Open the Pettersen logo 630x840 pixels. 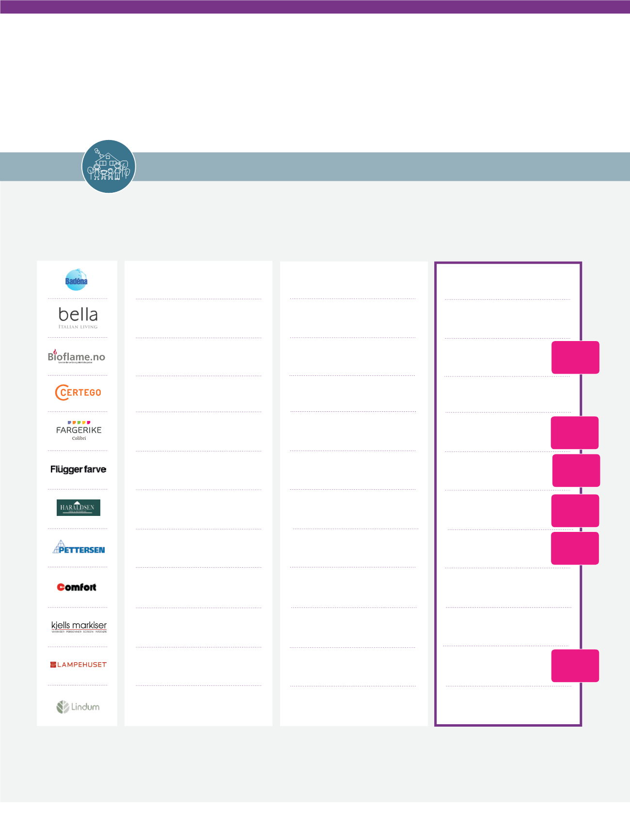(x=79, y=547)
